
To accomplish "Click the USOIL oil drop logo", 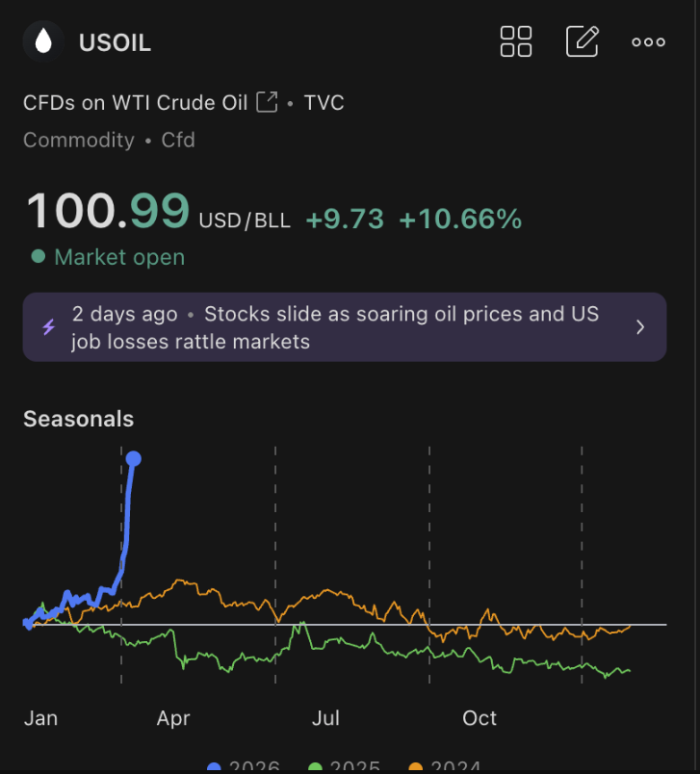I will point(43,41).
